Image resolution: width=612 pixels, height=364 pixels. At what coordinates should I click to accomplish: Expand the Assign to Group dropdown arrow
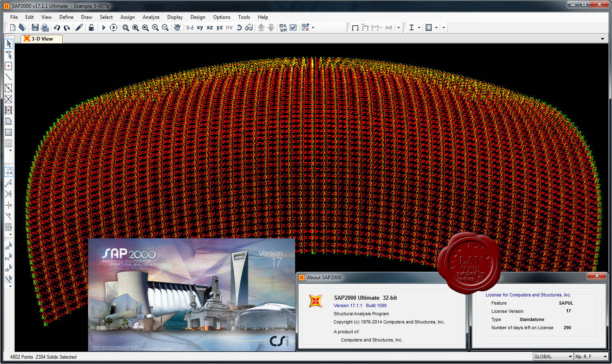coord(313,28)
